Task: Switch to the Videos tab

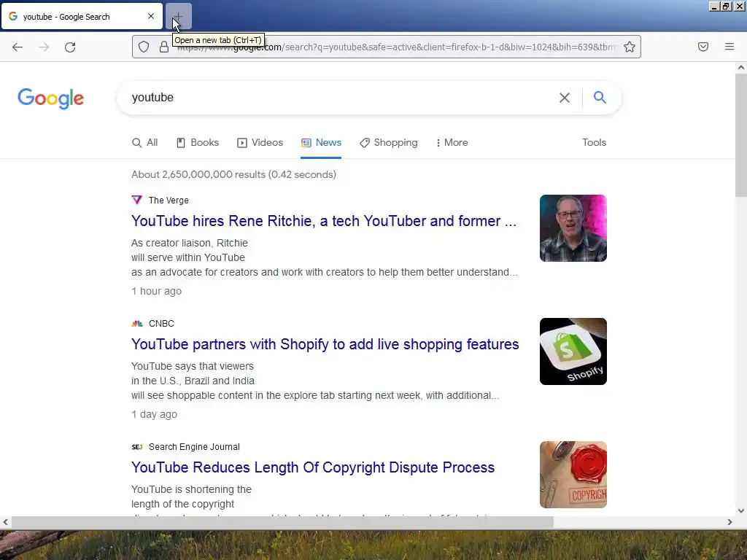Action: (x=260, y=142)
